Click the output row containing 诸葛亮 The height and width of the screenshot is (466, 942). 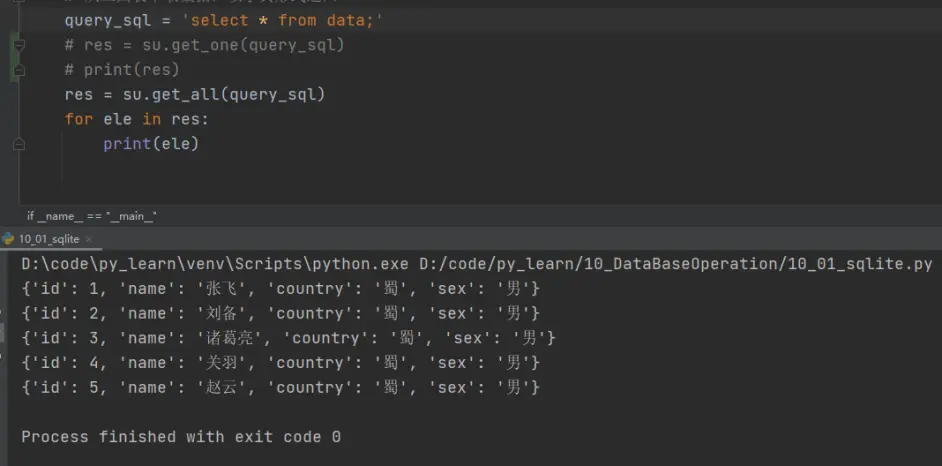(288, 338)
